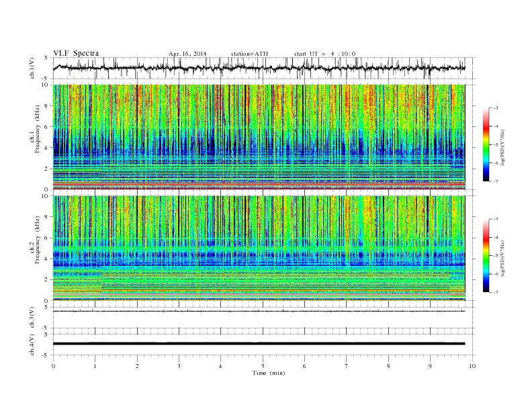This screenshot has height=411, width=532.
Task: Click the '4' tick on the Time axis
Action: (x=220, y=366)
